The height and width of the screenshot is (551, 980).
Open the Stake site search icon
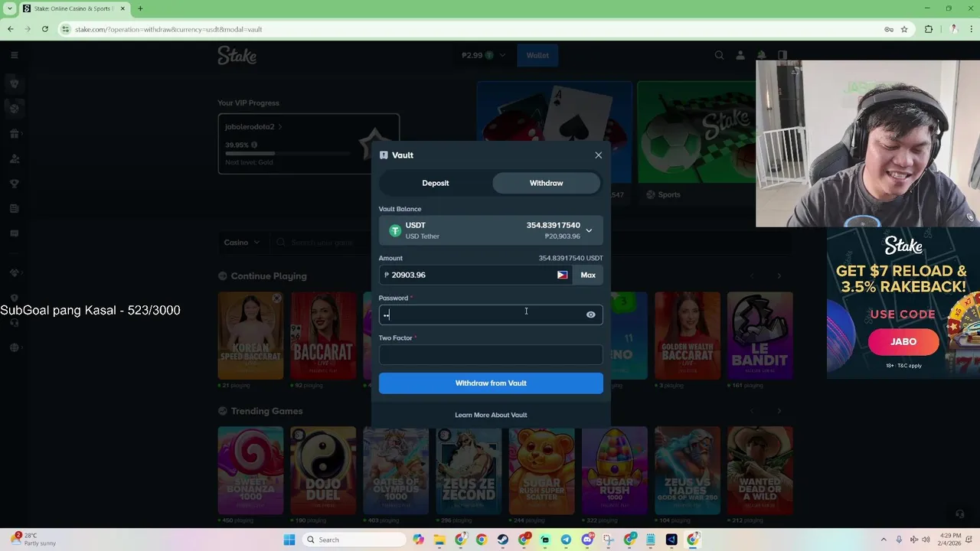(x=719, y=55)
